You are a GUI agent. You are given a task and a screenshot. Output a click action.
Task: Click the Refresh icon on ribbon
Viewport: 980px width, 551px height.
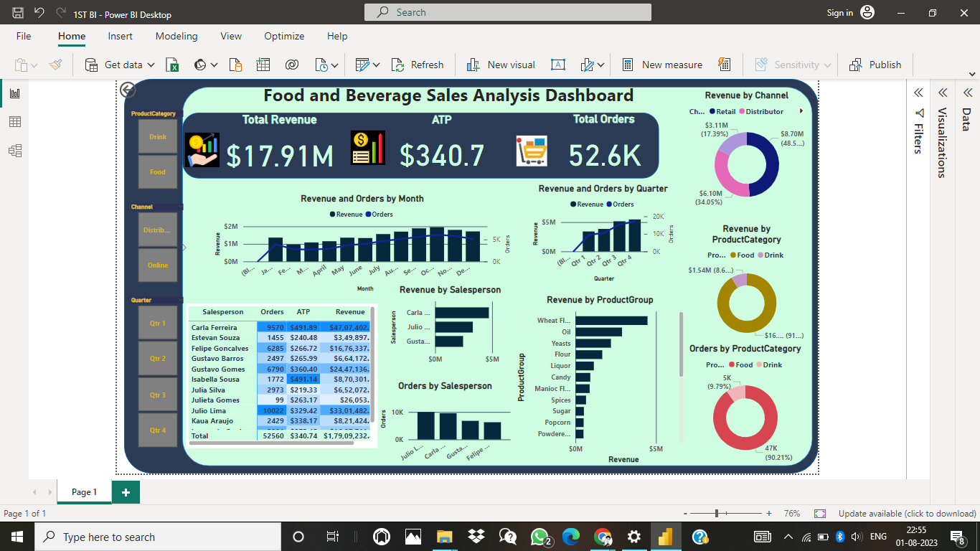(418, 65)
